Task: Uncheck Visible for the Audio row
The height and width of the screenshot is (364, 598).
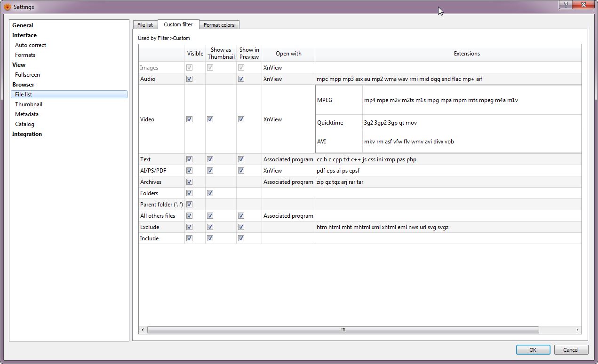Action: click(x=190, y=79)
